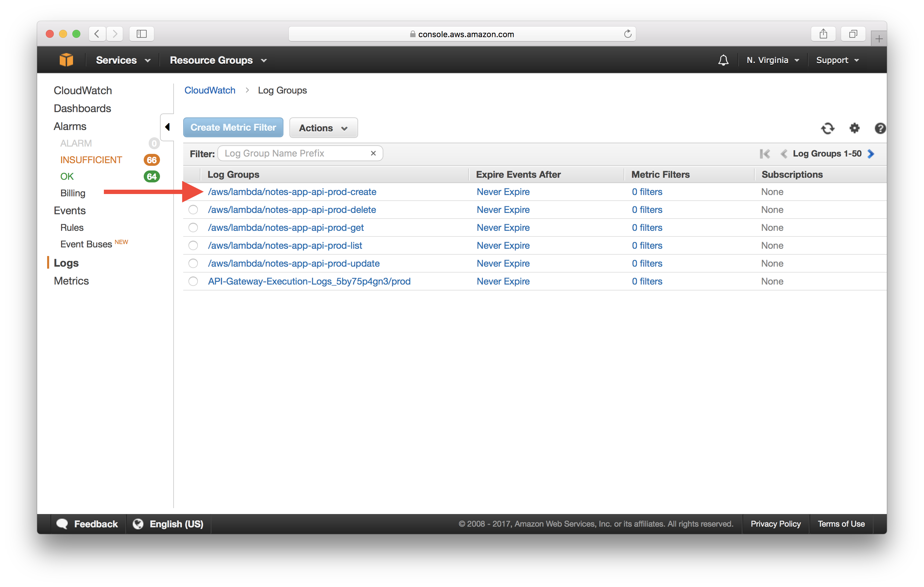The width and height of the screenshot is (924, 587).
Task: Click the AWS cube logo icon
Action: click(x=66, y=60)
